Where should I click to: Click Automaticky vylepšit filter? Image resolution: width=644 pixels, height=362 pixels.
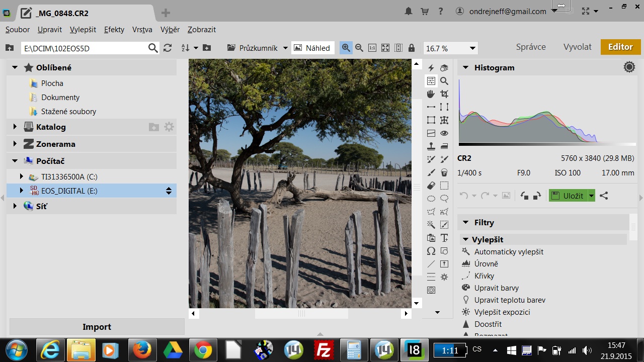click(509, 251)
